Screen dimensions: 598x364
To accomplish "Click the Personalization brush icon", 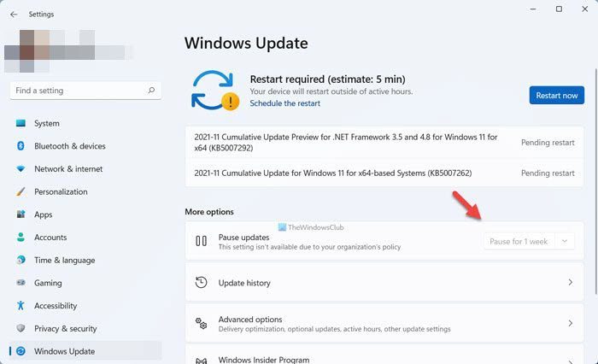I will [21, 191].
